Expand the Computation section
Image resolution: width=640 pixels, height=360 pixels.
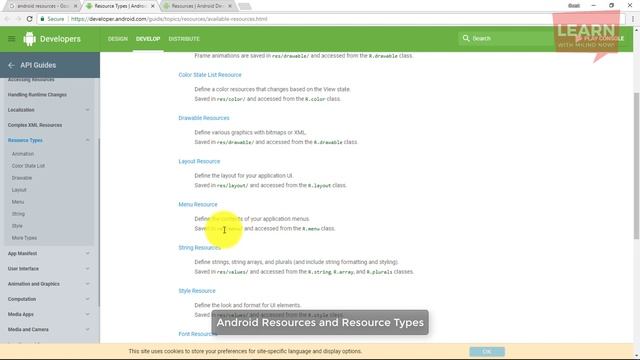pos(87,299)
